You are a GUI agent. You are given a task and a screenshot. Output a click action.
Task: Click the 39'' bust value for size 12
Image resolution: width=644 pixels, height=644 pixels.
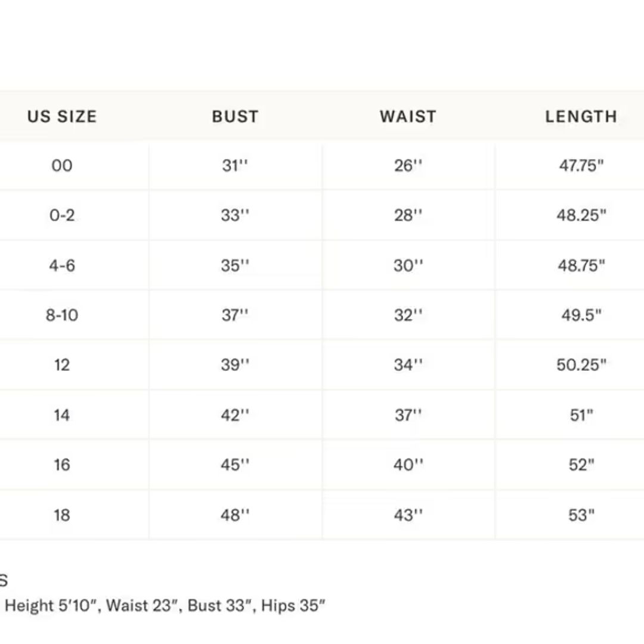235,365
